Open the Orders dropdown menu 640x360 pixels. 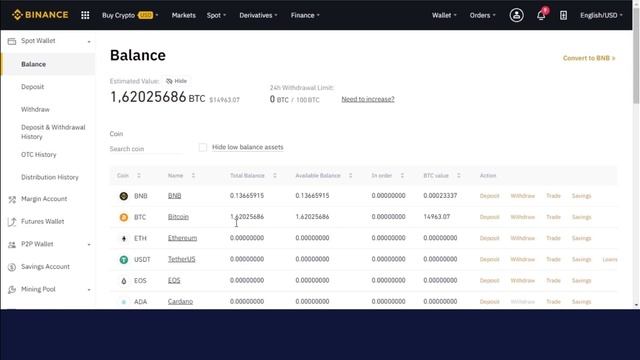[x=482, y=15]
